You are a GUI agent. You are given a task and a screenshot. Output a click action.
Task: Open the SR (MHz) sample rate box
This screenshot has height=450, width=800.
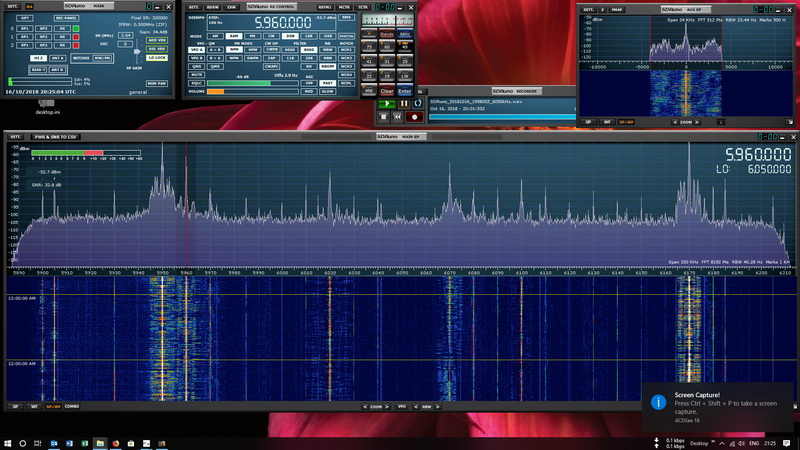tap(126, 36)
